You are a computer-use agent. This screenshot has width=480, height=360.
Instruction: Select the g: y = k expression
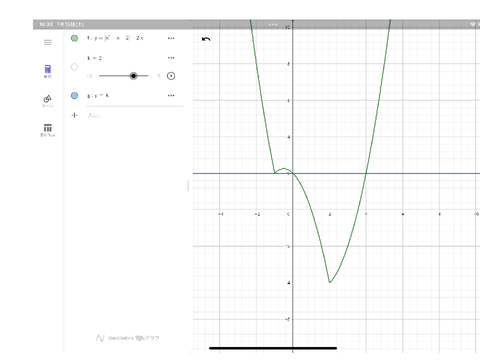pyautogui.click(x=98, y=96)
